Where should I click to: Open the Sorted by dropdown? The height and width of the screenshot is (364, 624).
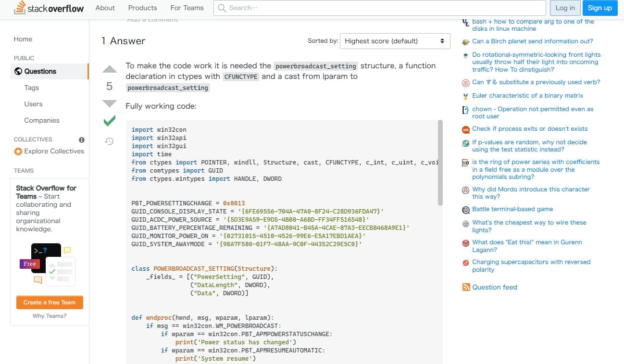(395, 41)
